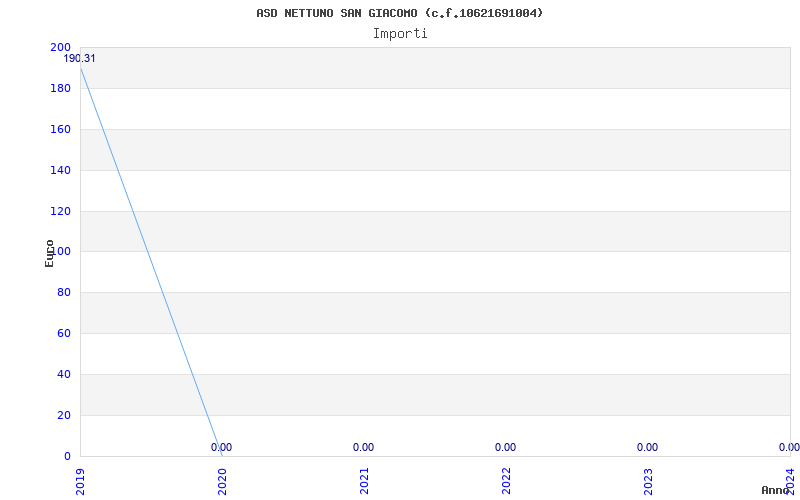Click the 120 y-axis tick label
Viewport: 800px width, 500px height.
(x=60, y=211)
